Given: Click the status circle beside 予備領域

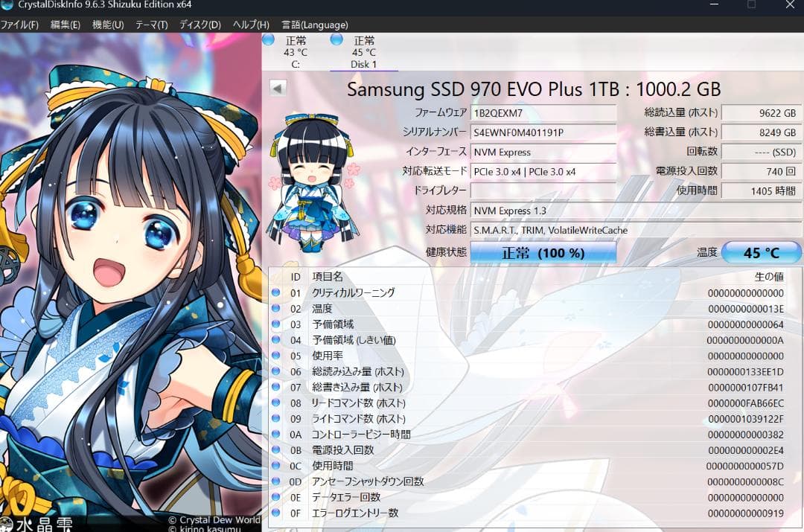Looking at the screenshot, I should coord(277,324).
